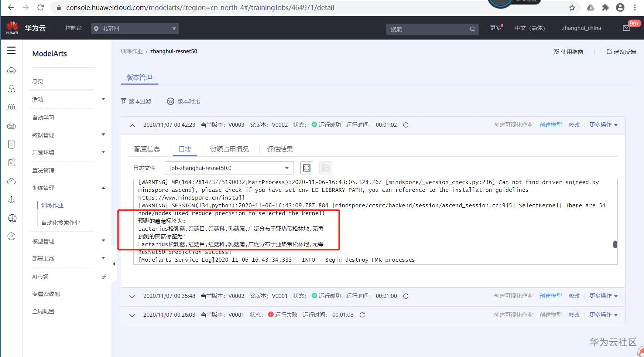Click 创建模型 link for V0002

coord(551,296)
